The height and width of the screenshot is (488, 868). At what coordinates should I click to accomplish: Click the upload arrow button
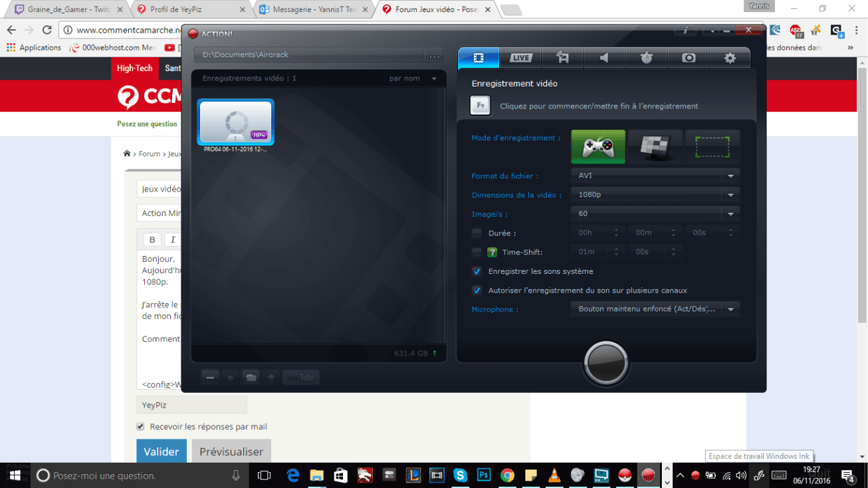[271, 378]
